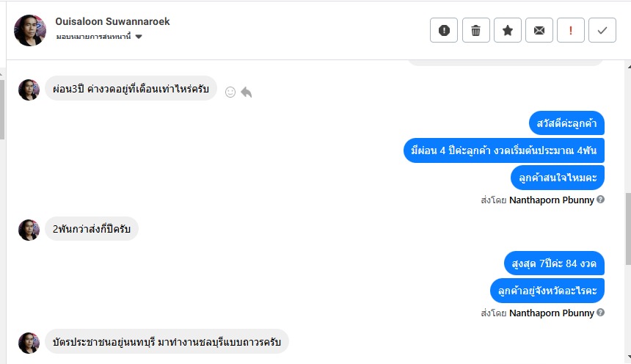Click the header profile picture
This screenshot has height=364, width=631.
coord(30,30)
